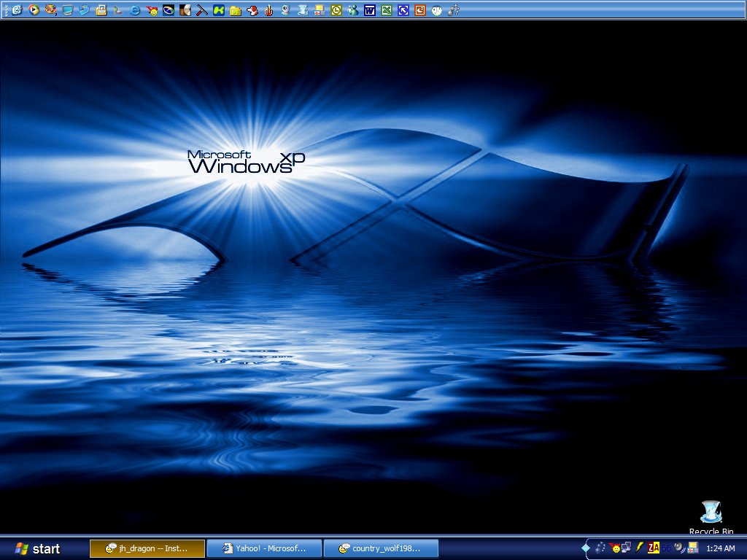747x560 pixels.
Task: Launch MSN Messenger from the top toolbar
Action: coord(353,9)
